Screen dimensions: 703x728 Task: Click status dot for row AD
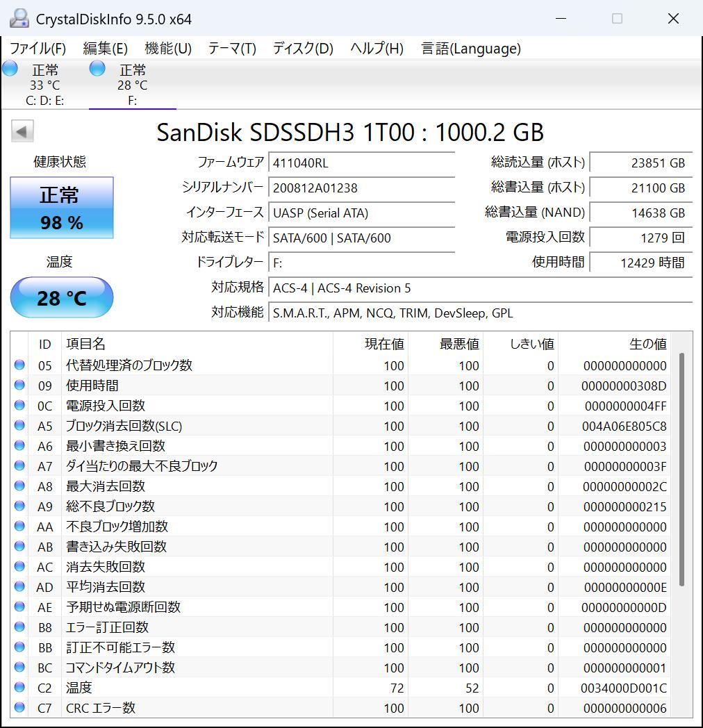[x=19, y=586]
